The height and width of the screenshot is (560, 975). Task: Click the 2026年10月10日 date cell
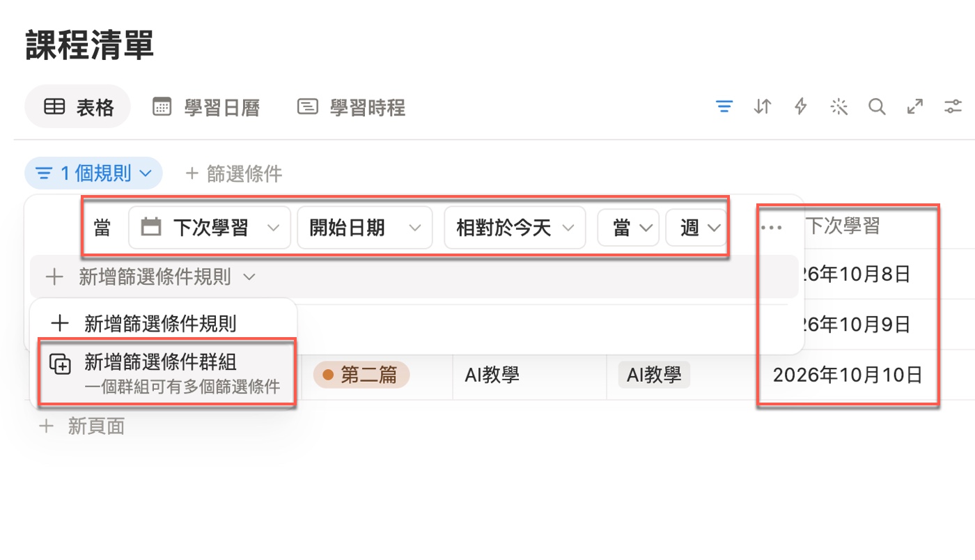(x=848, y=375)
